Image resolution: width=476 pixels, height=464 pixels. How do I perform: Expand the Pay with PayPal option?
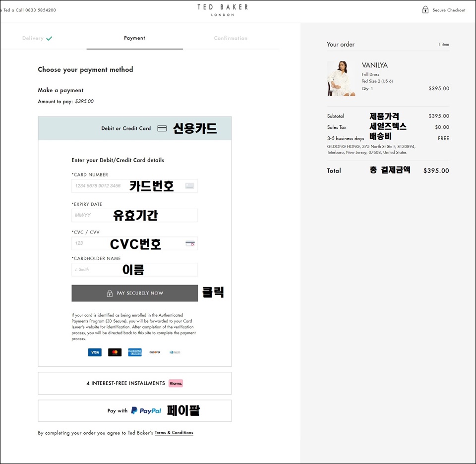click(x=134, y=411)
